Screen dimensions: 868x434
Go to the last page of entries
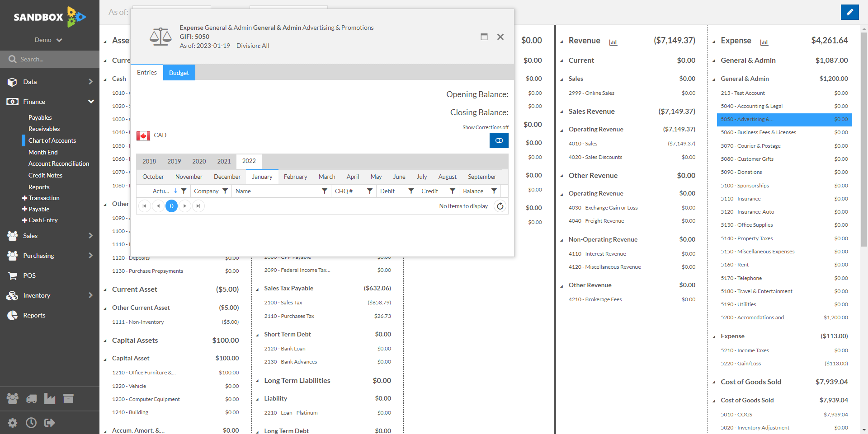pos(198,206)
